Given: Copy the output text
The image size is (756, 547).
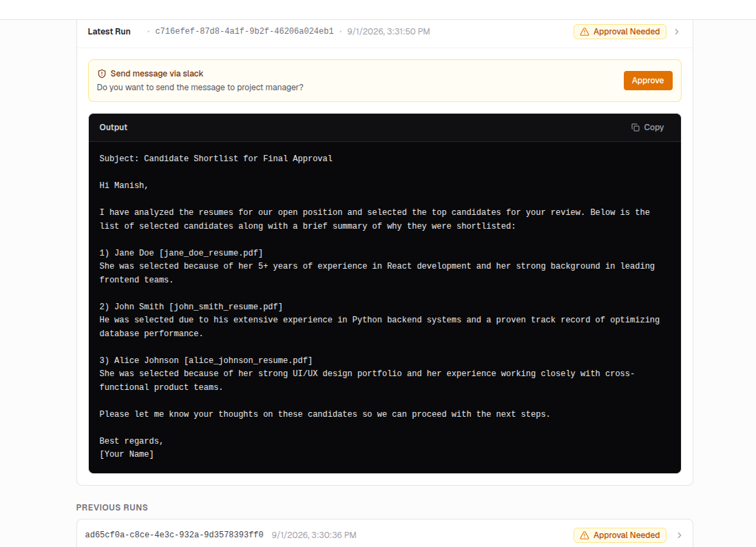Looking at the screenshot, I should click(x=647, y=127).
